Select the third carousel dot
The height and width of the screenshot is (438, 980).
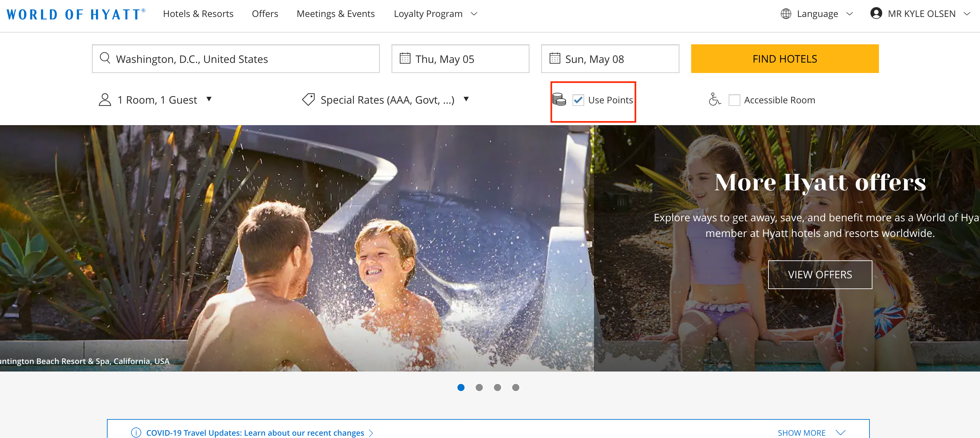[497, 387]
